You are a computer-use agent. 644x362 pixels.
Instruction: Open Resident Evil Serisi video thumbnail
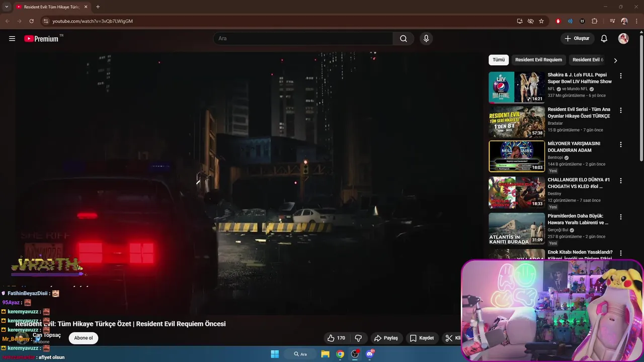click(517, 121)
